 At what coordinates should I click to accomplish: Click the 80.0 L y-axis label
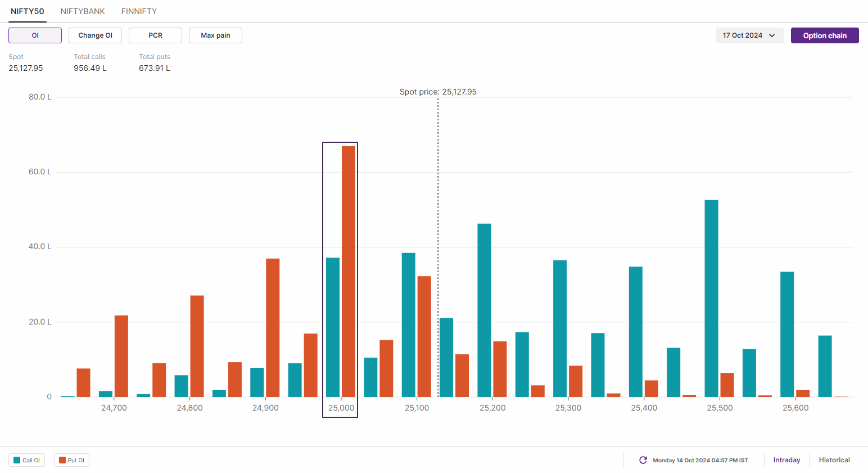[x=40, y=97]
